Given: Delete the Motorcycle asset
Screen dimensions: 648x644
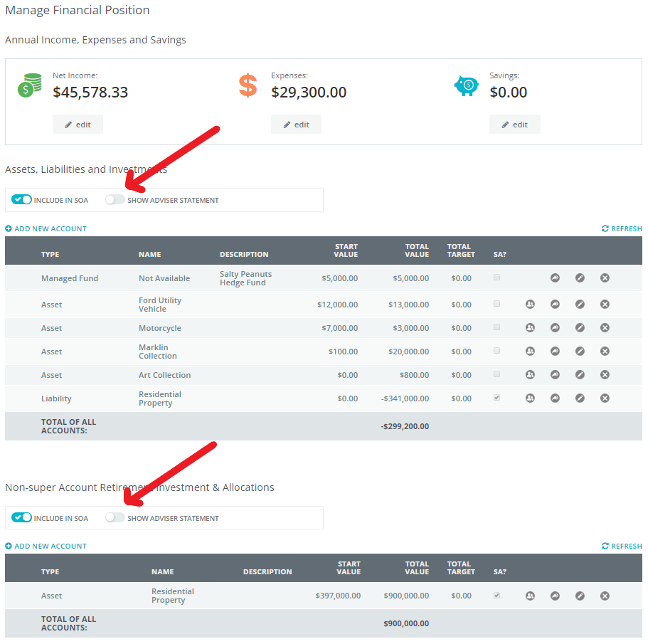Looking at the screenshot, I should pos(605,327).
